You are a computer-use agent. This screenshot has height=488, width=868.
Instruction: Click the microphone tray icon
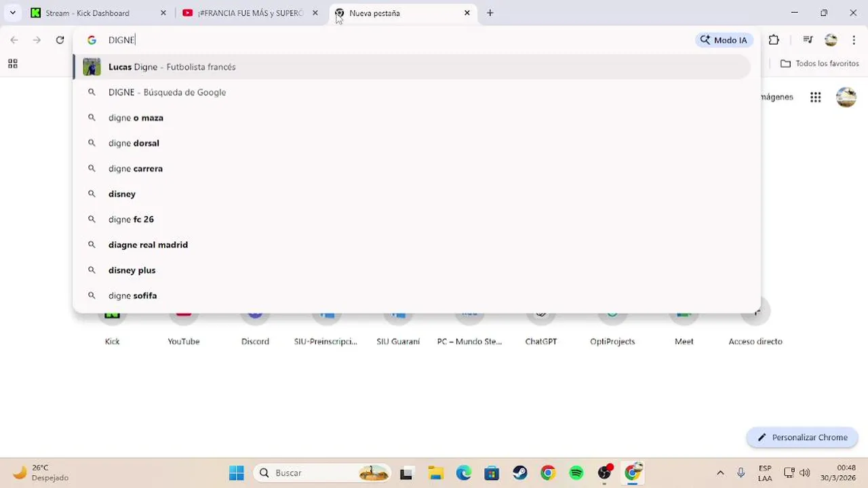coord(741,473)
